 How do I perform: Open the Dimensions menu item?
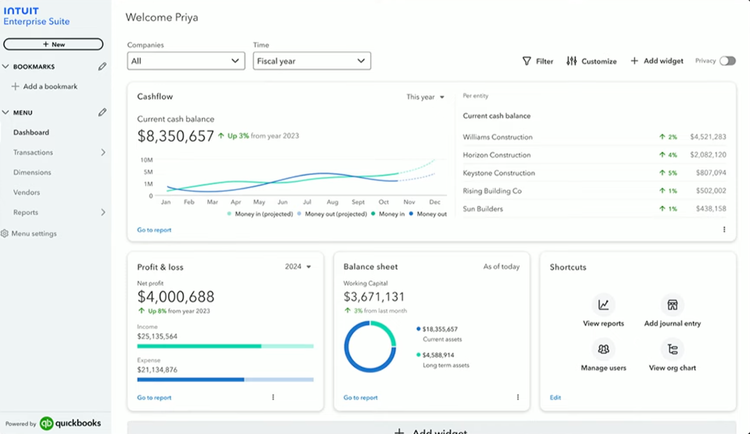[32, 172]
